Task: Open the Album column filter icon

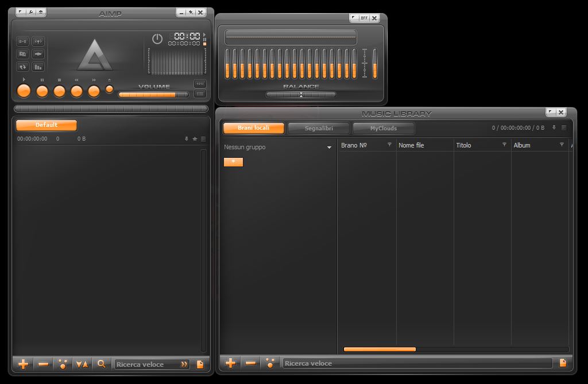Action: click(x=562, y=145)
